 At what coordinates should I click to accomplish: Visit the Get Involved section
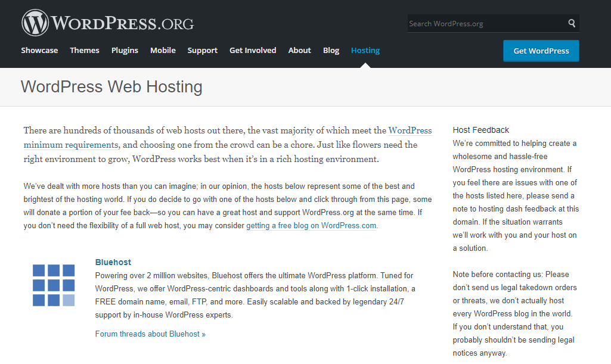pyautogui.click(x=253, y=51)
